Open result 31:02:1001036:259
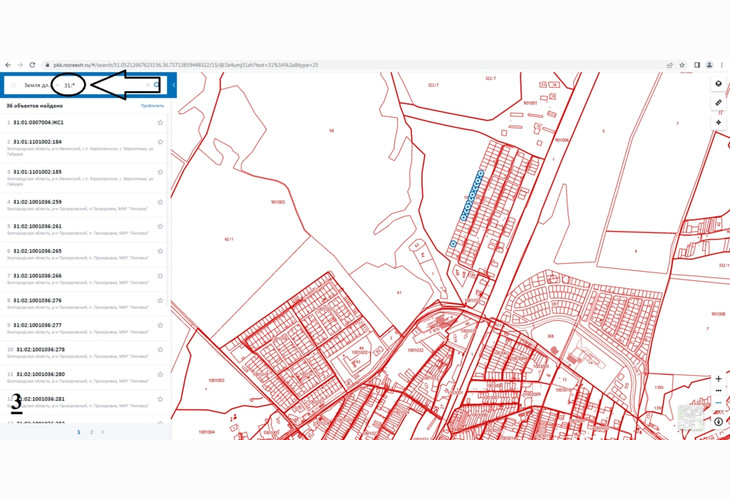 (x=37, y=202)
